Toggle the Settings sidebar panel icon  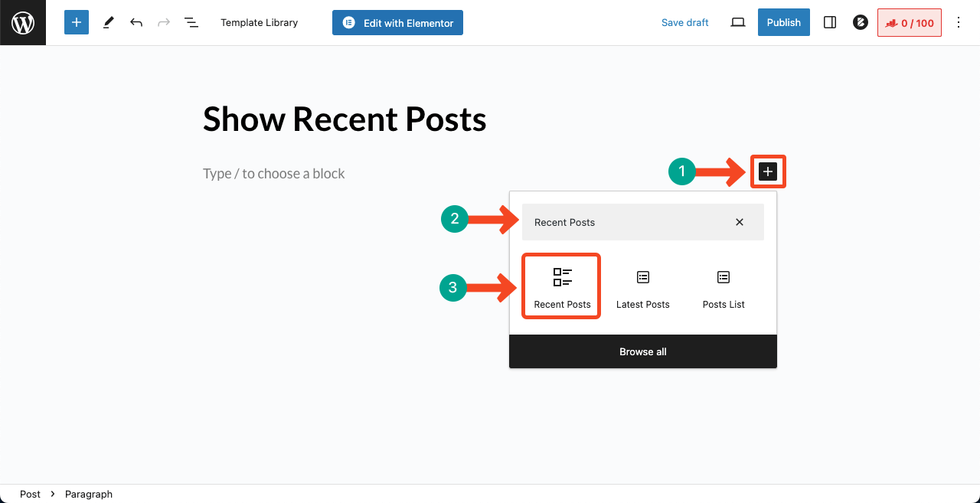830,23
